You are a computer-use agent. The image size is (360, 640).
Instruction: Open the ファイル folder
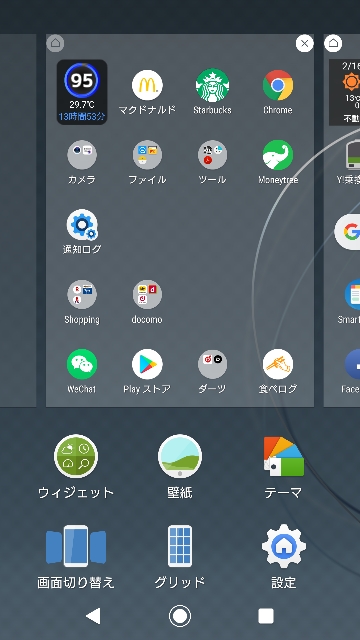point(147,155)
